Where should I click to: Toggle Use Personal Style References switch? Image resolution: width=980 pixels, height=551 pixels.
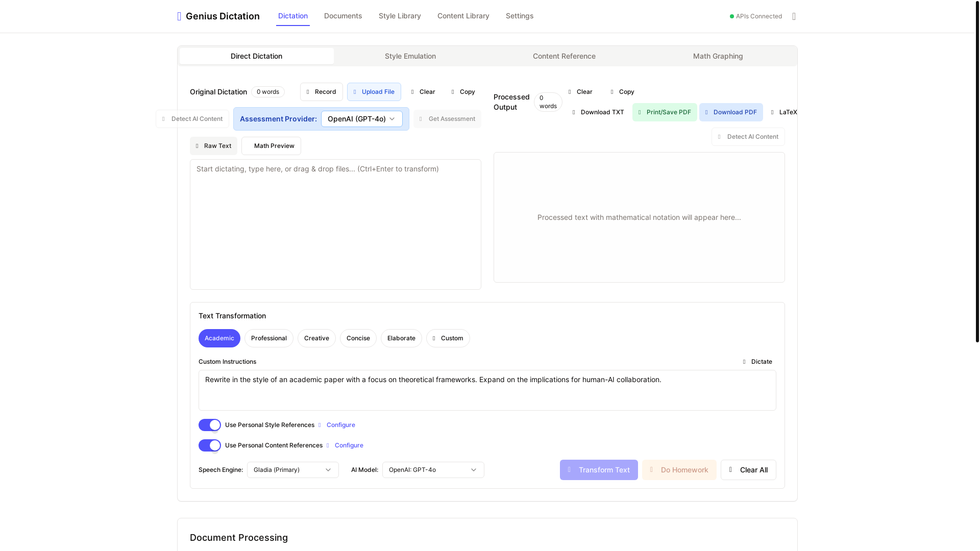click(x=210, y=425)
